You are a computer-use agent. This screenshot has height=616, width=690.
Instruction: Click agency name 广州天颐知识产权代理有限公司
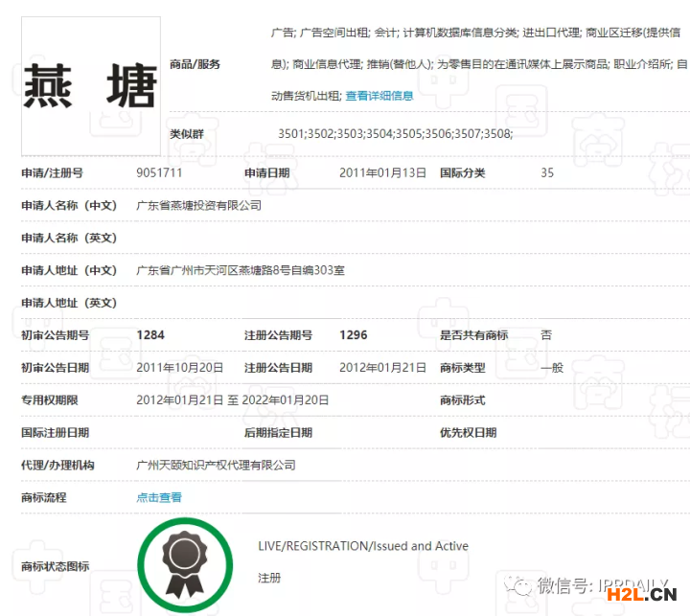[216, 466]
